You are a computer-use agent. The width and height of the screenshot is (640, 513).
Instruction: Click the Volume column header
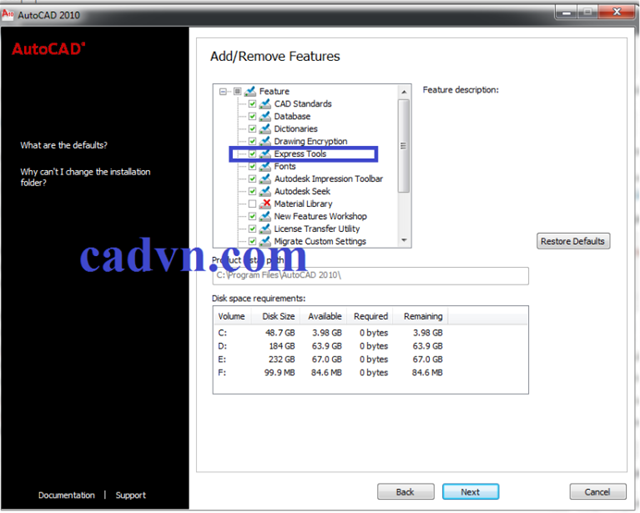pyautogui.click(x=231, y=316)
